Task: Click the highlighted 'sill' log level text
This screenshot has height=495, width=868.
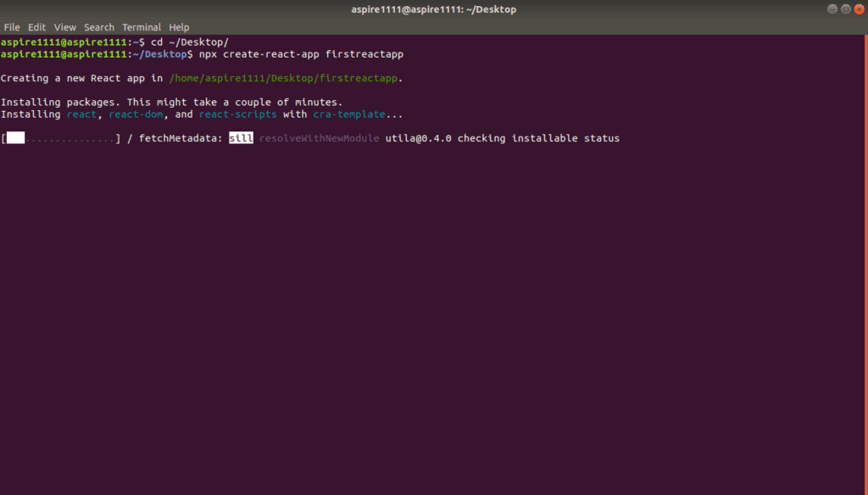Action: tap(241, 138)
